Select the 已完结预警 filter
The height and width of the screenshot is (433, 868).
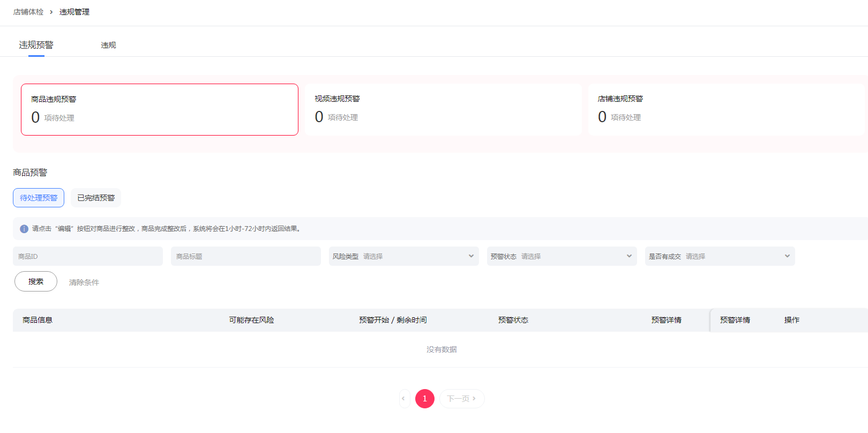[x=96, y=198]
